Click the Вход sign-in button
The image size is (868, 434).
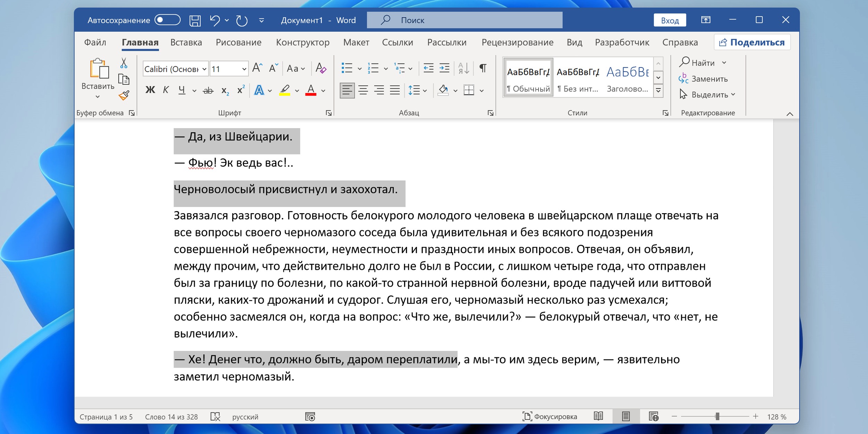click(x=670, y=20)
